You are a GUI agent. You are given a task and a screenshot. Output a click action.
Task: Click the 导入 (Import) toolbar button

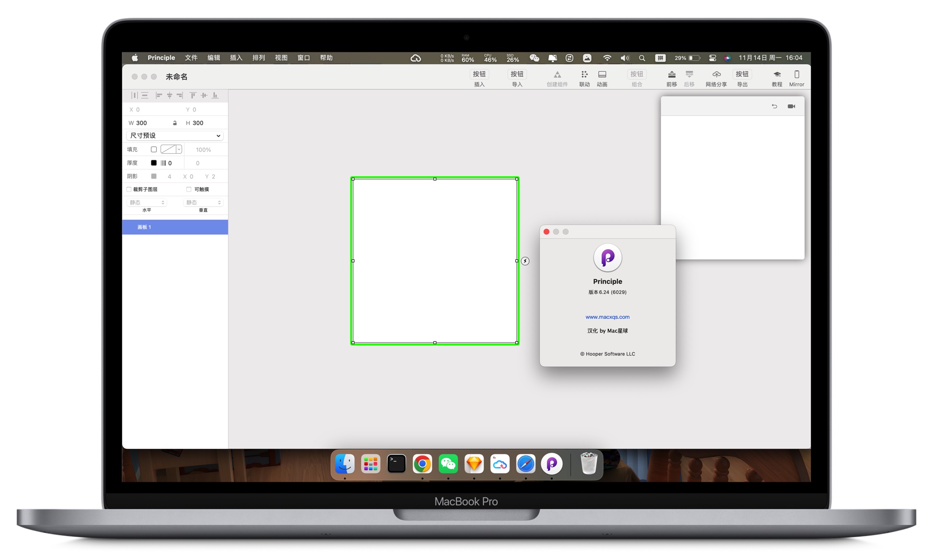(x=517, y=74)
